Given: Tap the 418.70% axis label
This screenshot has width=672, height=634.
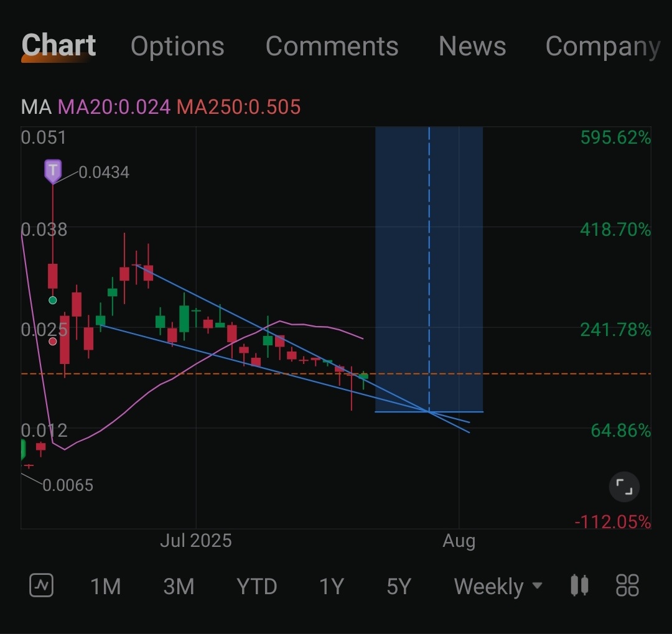Looking at the screenshot, I should 615,230.
